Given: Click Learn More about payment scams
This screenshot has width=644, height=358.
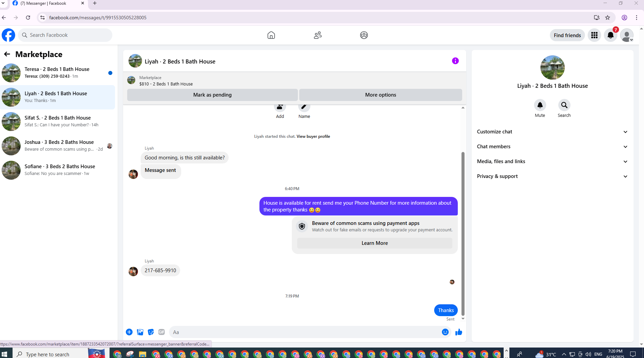Looking at the screenshot, I should pyautogui.click(x=374, y=243).
